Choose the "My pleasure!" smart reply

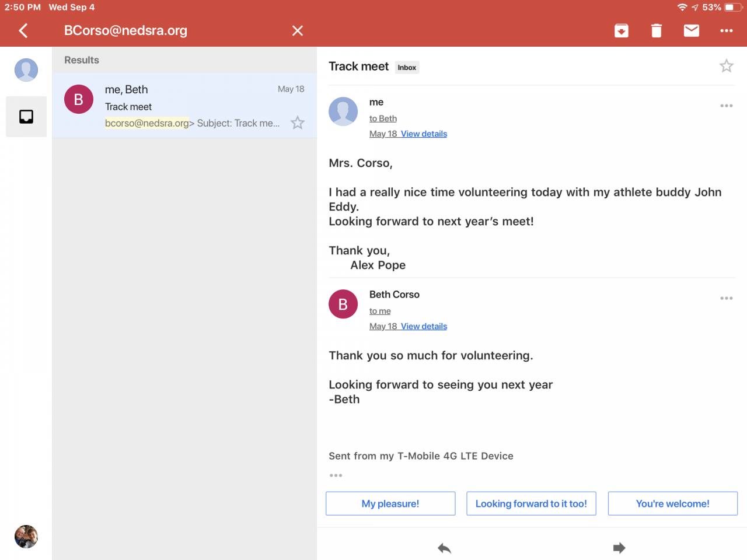pyautogui.click(x=390, y=503)
